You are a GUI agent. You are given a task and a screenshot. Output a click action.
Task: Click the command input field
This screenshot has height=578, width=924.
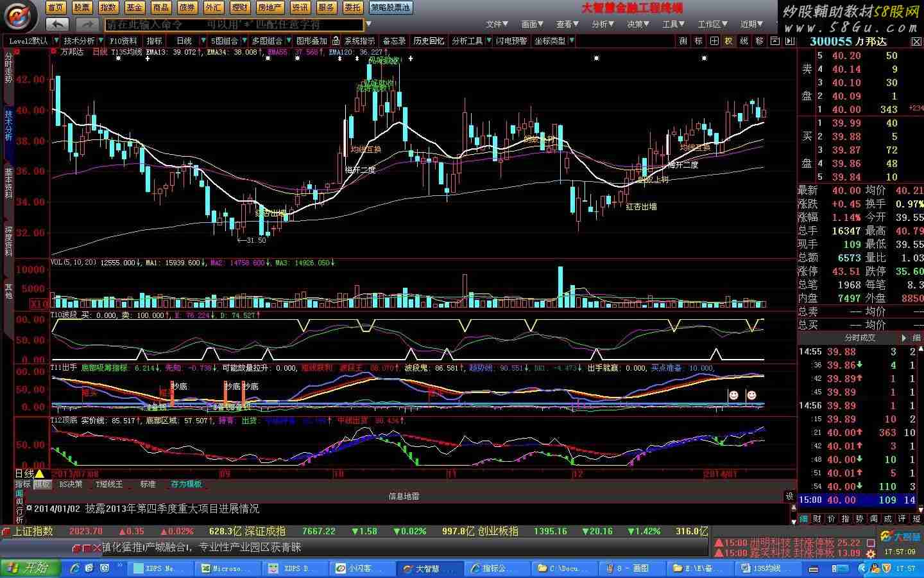pyautogui.click(x=234, y=24)
